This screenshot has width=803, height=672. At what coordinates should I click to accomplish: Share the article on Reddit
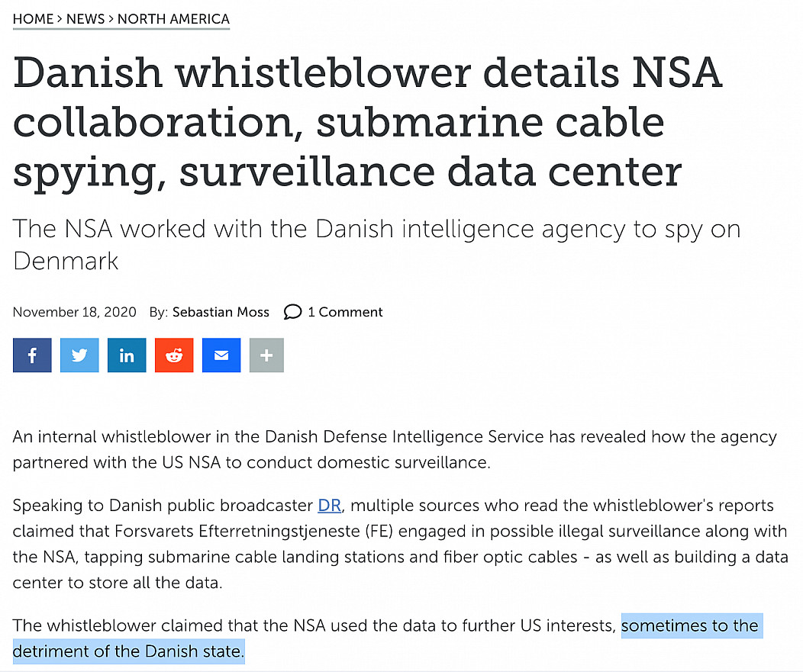click(174, 355)
